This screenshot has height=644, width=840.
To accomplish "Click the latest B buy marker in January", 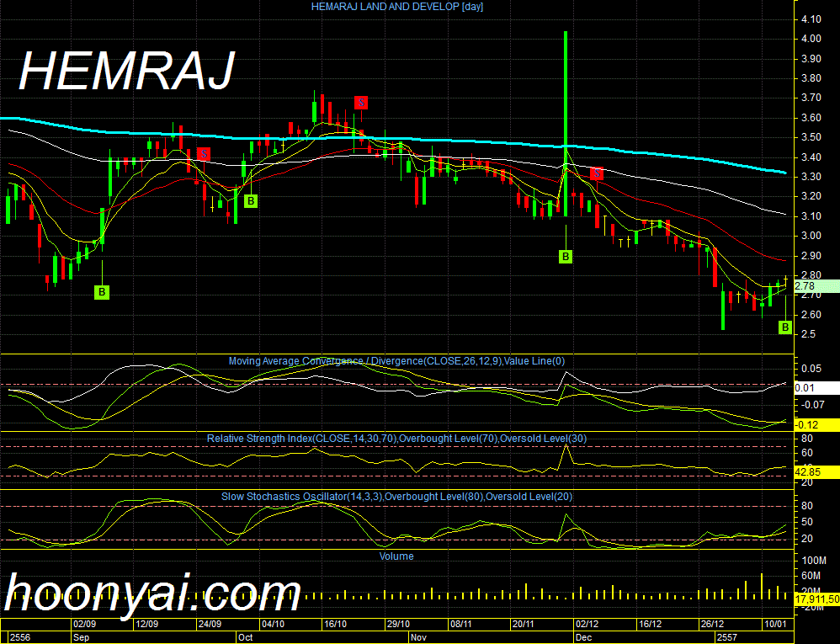I will tap(784, 327).
